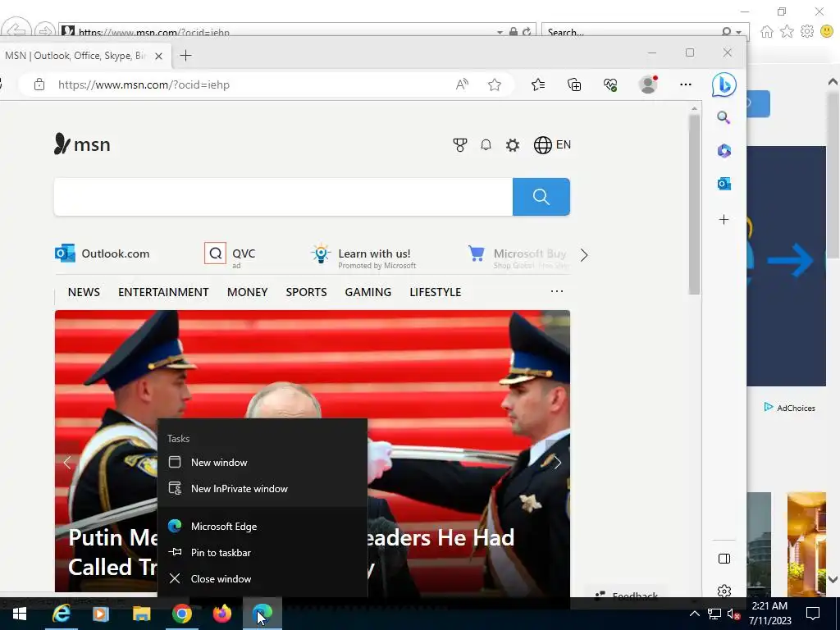Go to previous headline slide arrow
This screenshot has width=840, height=630.
(67, 463)
